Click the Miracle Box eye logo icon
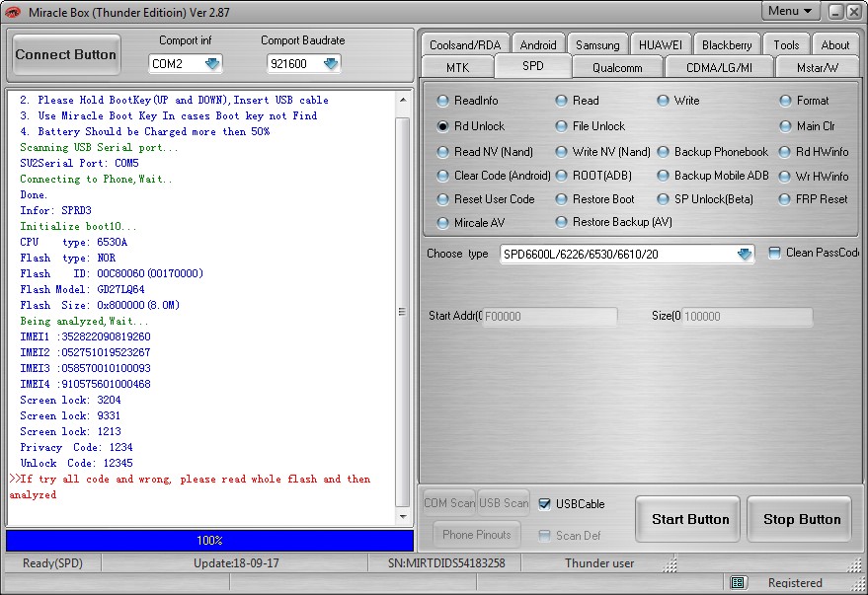Image resolution: width=868 pixels, height=595 pixels. (12, 12)
